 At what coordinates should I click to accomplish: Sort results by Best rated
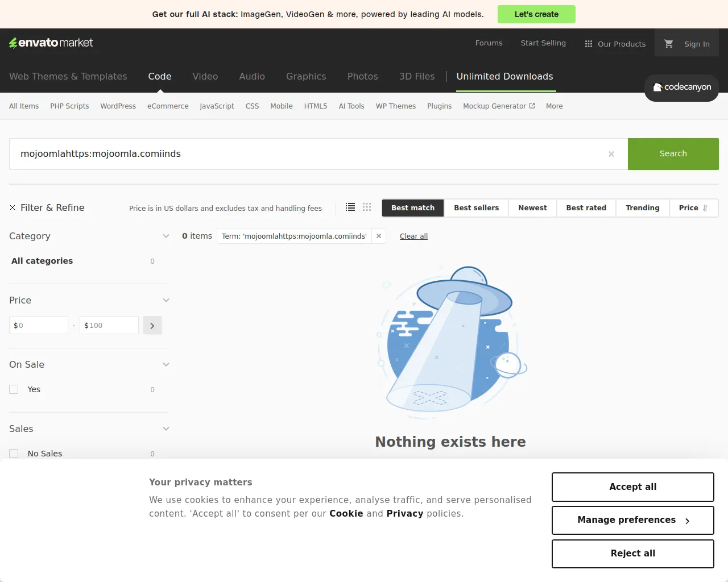tap(586, 208)
